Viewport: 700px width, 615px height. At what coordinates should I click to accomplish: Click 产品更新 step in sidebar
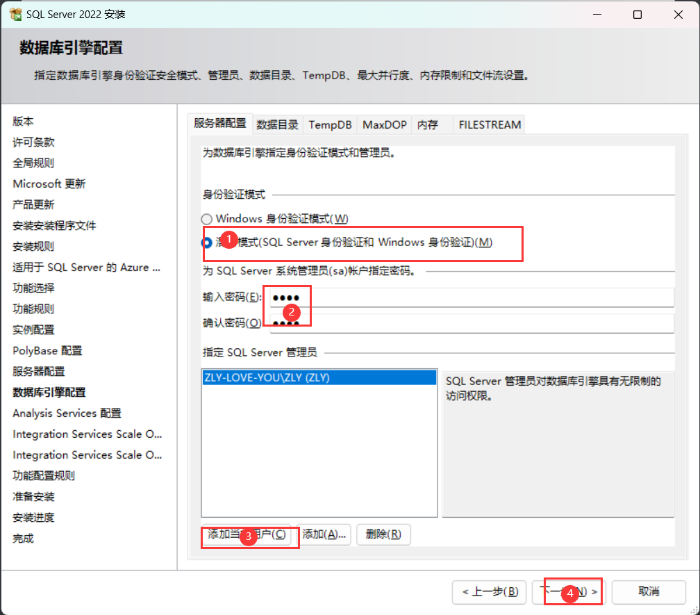click(x=33, y=205)
